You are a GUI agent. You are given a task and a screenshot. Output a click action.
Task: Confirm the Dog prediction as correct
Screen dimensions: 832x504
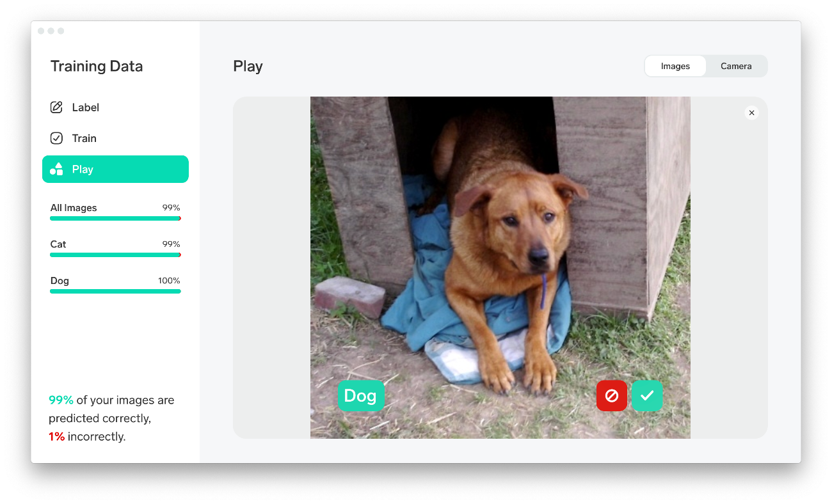647,396
